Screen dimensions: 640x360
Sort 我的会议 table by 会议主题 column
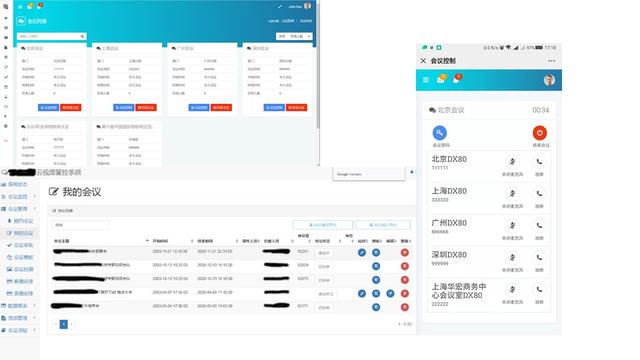(100, 241)
